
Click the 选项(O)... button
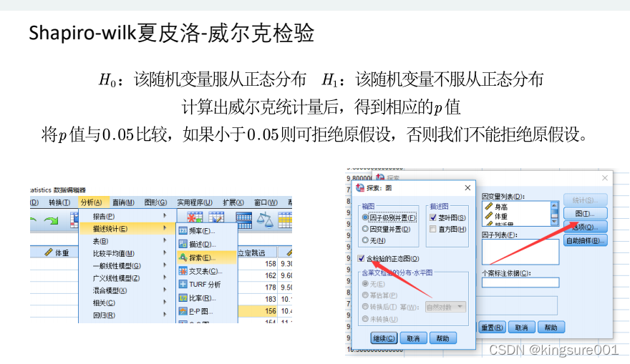click(585, 227)
